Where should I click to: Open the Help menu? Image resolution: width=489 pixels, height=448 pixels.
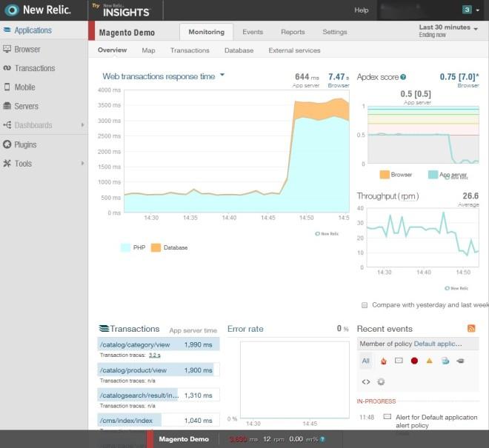(x=361, y=10)
